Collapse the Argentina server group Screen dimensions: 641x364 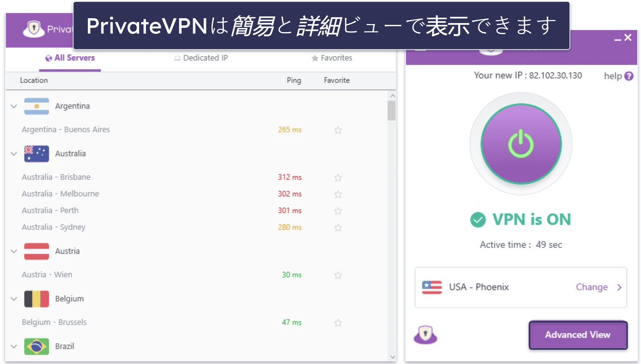(14, 106)
